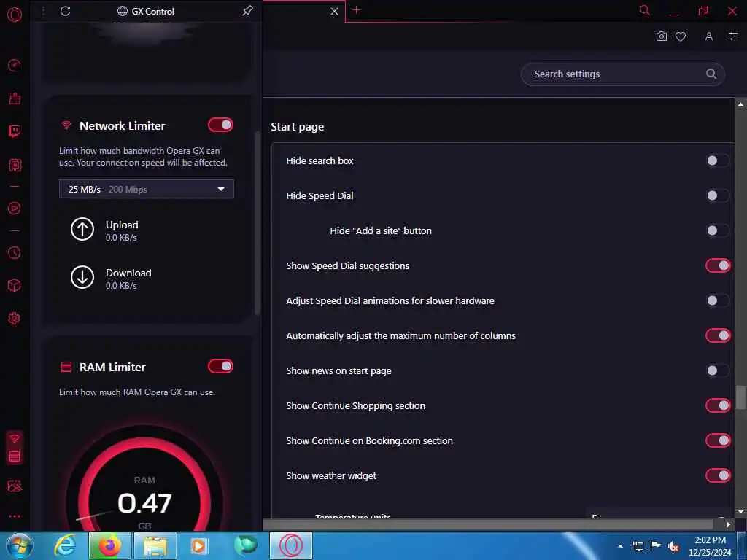Click the settings page vertical scrollbar thumb
This screenshot has height=560, width=747.
(x=740, y=397)
